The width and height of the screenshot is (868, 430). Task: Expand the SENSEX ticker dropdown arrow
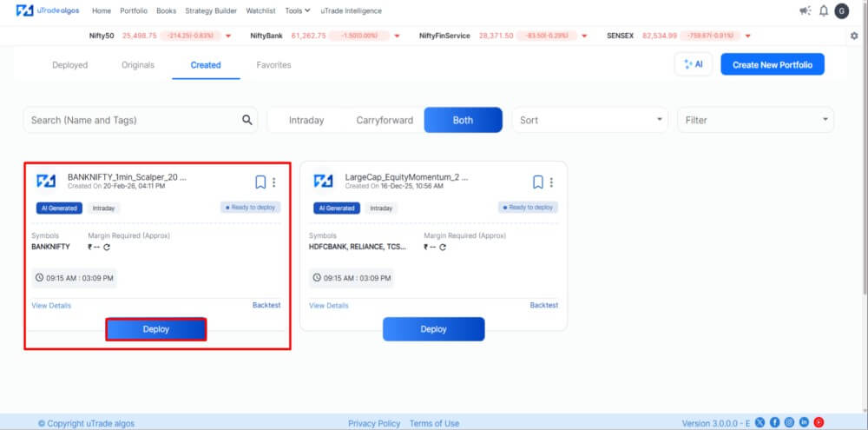[x=748, y=36]
